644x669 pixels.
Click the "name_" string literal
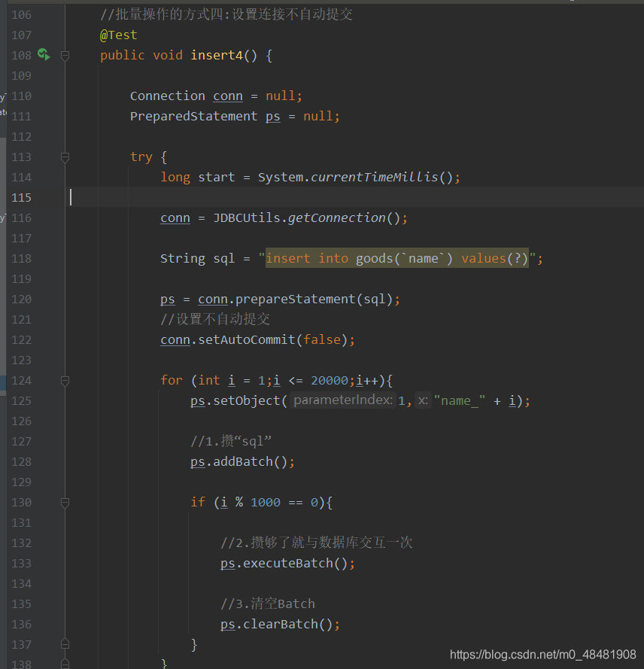click(460, 400)
